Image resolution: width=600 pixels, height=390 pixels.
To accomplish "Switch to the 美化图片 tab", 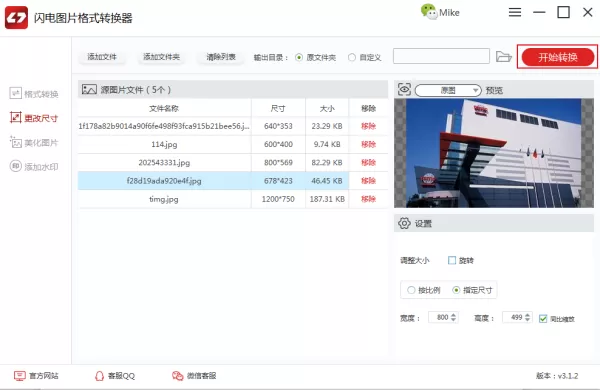I will [x=34, y=143].
